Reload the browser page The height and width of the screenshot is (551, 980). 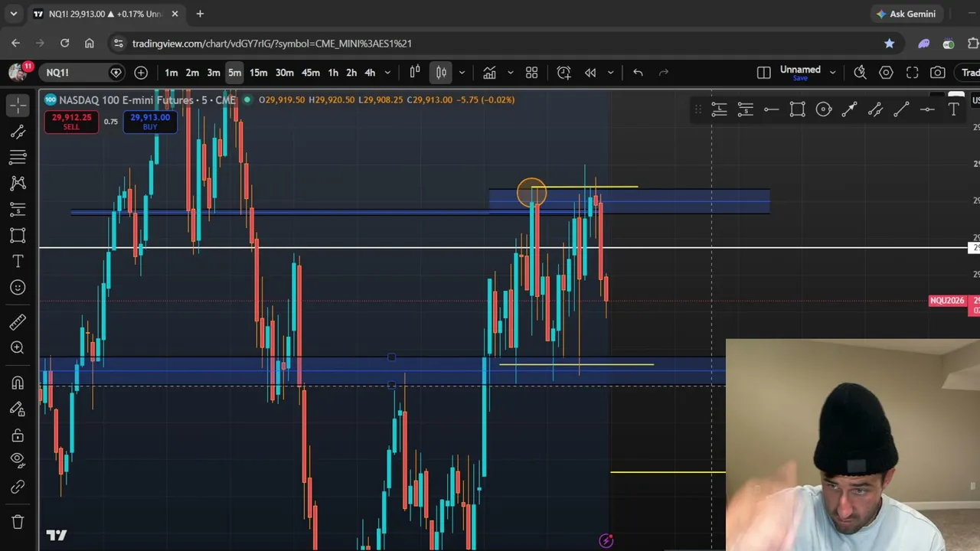pos(64,44)
